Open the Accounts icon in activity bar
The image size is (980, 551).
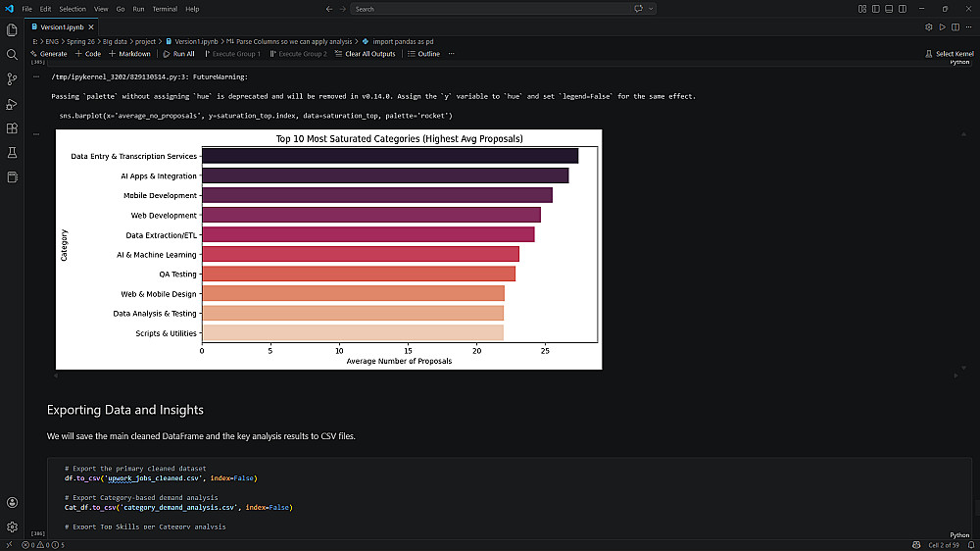tap(12, 502)
